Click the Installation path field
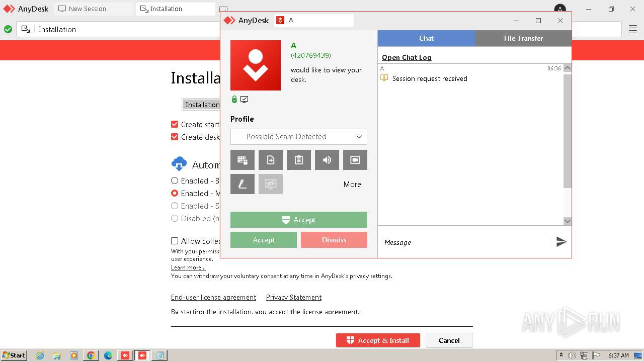644x362 pixels. (201, 105)
